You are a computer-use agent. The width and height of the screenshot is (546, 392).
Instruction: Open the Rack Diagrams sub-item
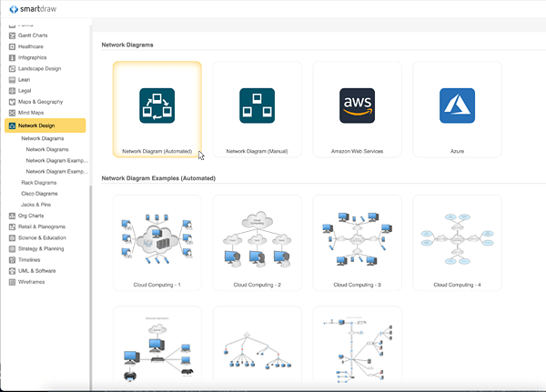(x=38, y=183)
